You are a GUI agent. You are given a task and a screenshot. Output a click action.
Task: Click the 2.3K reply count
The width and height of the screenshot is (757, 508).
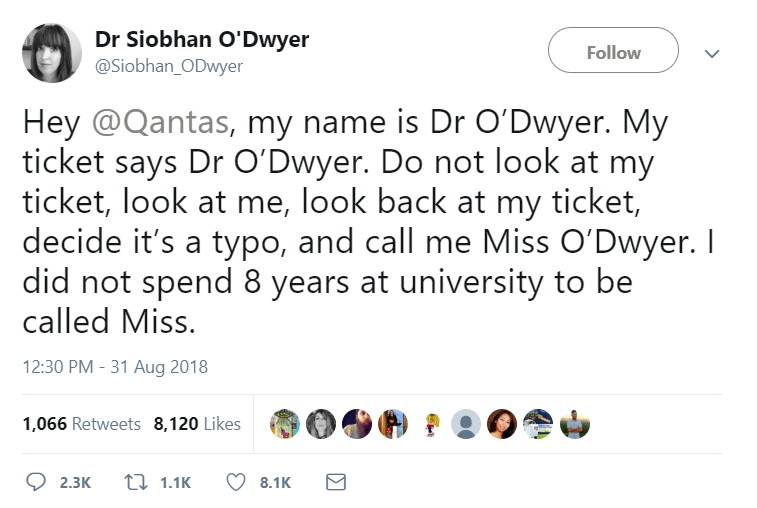pyautogui.click(x=75, y=482)
